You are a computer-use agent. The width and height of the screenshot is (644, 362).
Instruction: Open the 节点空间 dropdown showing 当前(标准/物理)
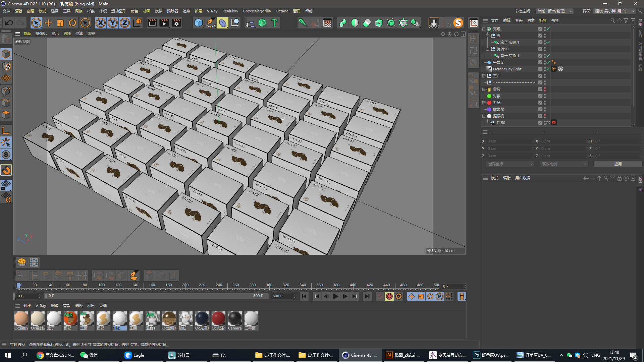(555, 11)
